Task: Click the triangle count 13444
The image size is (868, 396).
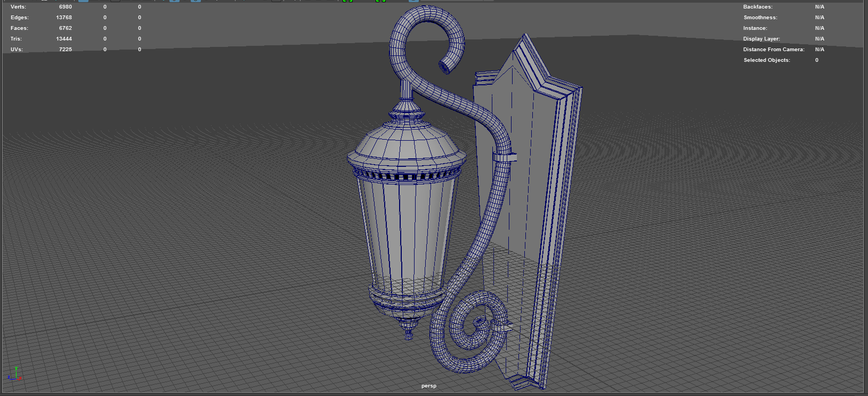Action: click(x=64, y=39)
